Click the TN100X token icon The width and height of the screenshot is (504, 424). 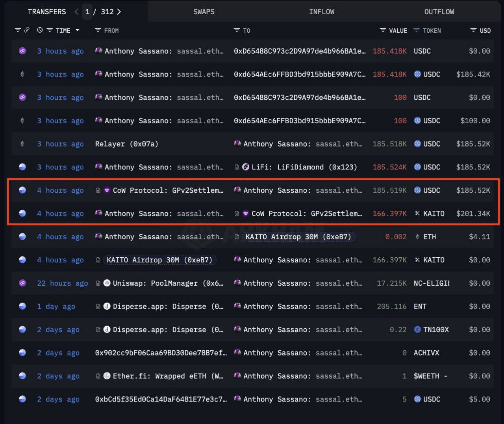pos(417,329)
